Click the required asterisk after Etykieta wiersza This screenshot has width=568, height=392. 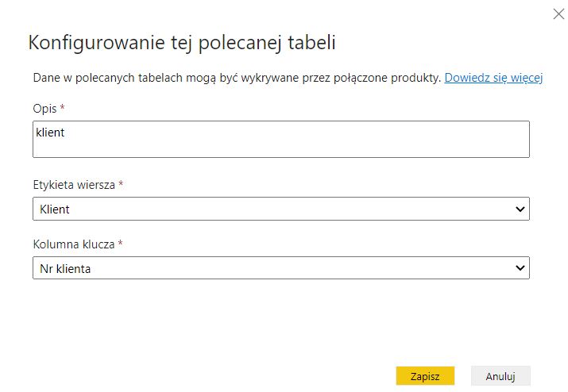tap(121, 184)
